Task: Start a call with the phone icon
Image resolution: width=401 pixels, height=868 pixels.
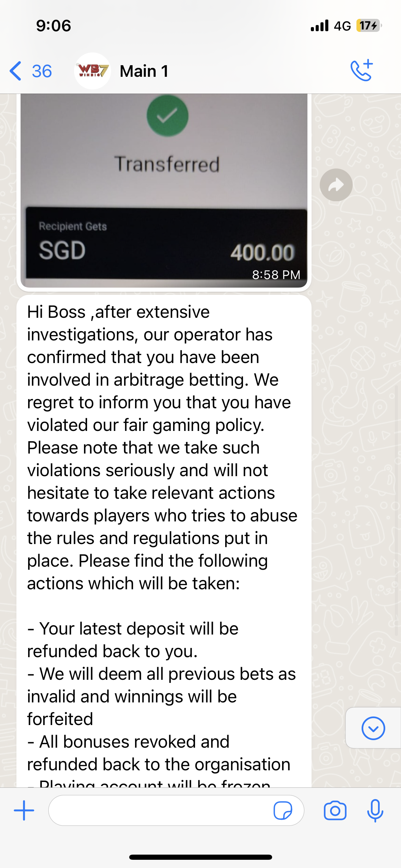Action: coord(362,71)
